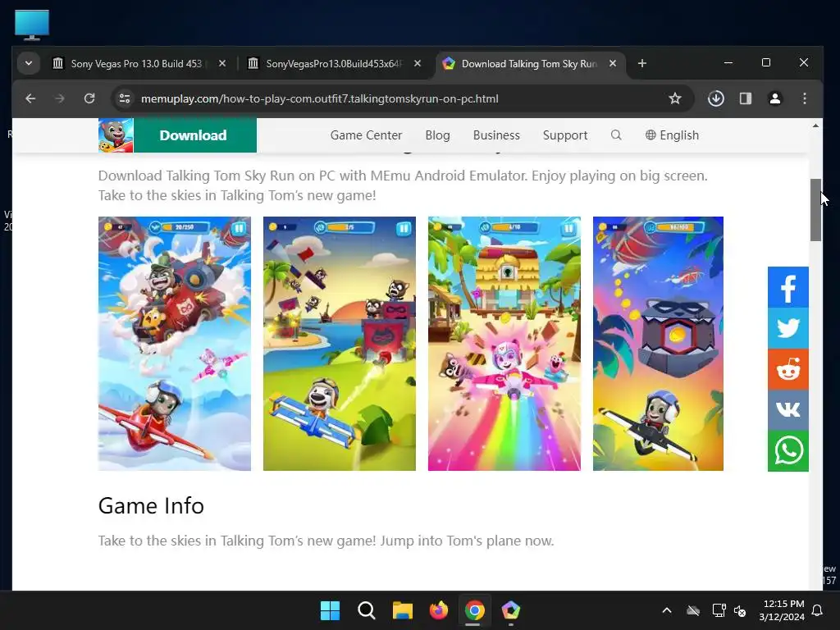
Task: Open the Chrome three-dot menu
Action: click(804, 98)
